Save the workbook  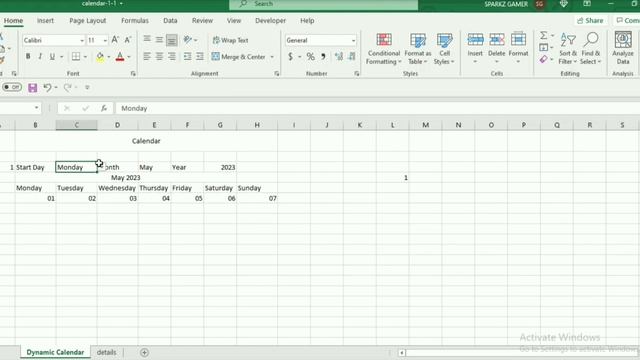click(x=33, y=87)
